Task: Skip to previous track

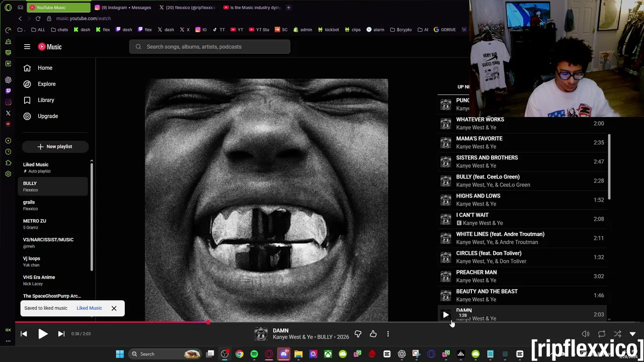Action: coord(24,334)
